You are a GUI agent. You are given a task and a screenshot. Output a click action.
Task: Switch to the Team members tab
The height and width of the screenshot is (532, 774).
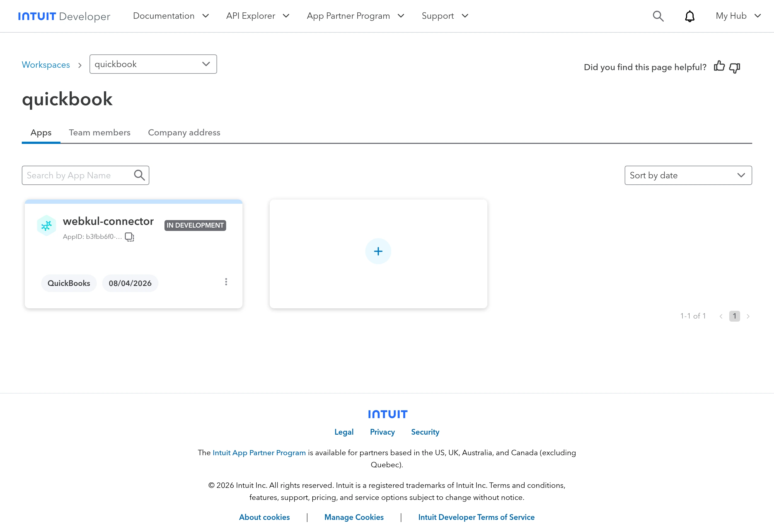(100, 133)
